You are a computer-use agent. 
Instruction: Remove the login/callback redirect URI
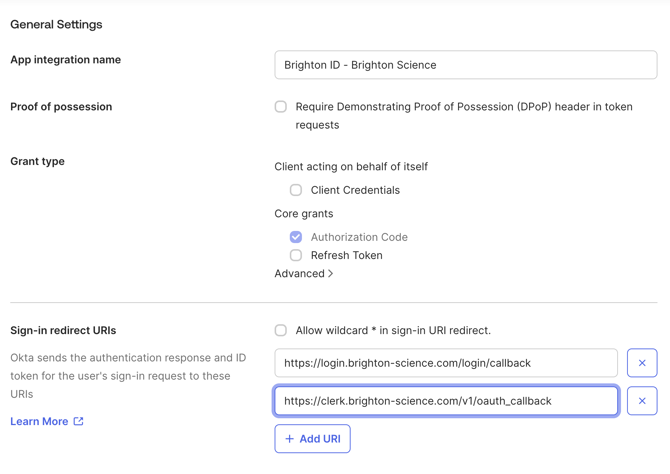click(642, 363)
